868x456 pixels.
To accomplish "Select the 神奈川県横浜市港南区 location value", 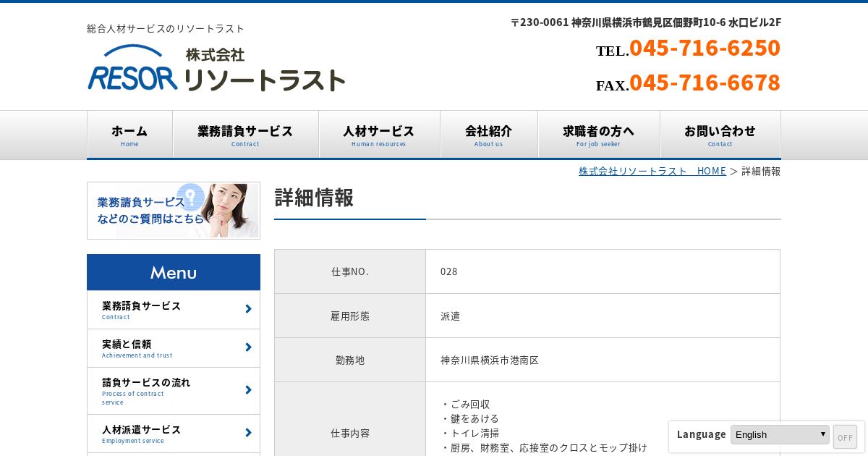I will [490, 360].
